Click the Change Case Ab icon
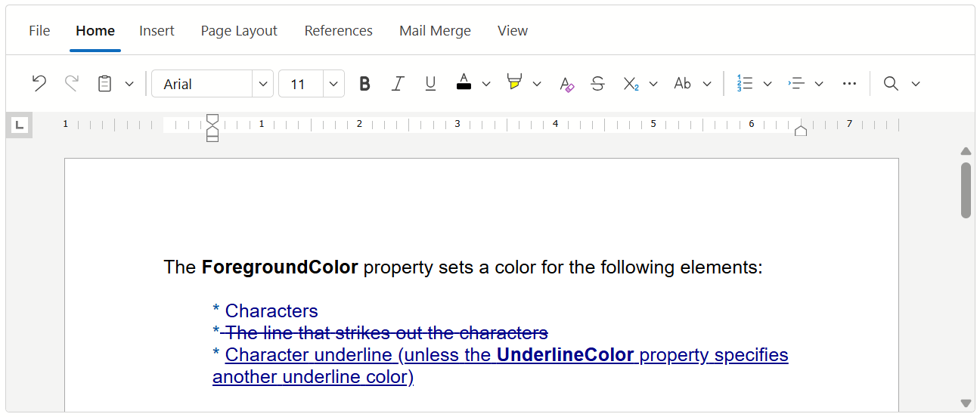 pyautogui.click(x=683, y=84)
